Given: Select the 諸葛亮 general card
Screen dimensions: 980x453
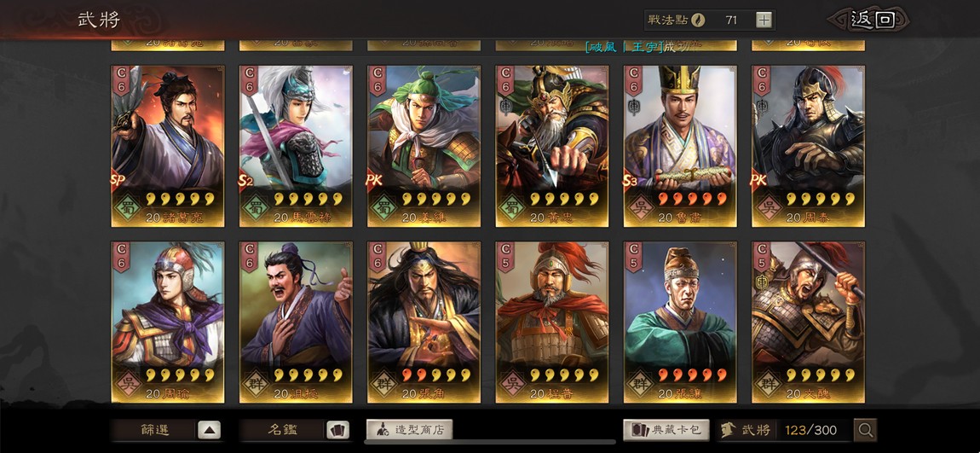Looking at the screenshot, I should [168, 147].
